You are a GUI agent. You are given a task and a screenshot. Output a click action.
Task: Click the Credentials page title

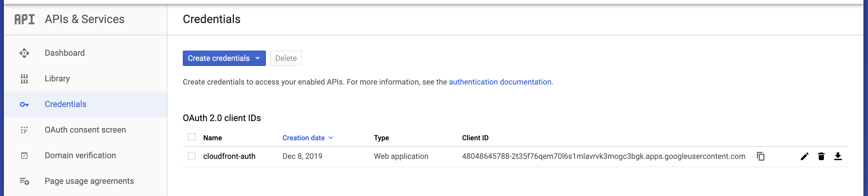(x=212, y=19)
